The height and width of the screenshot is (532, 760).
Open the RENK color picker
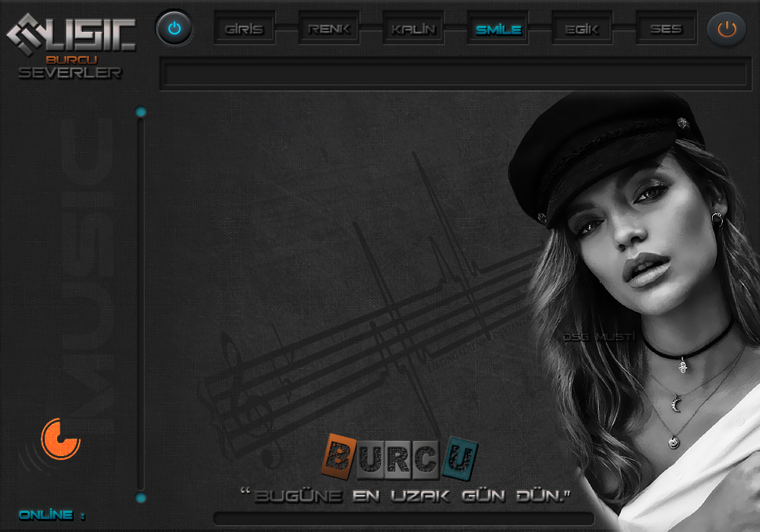[329, 29]
